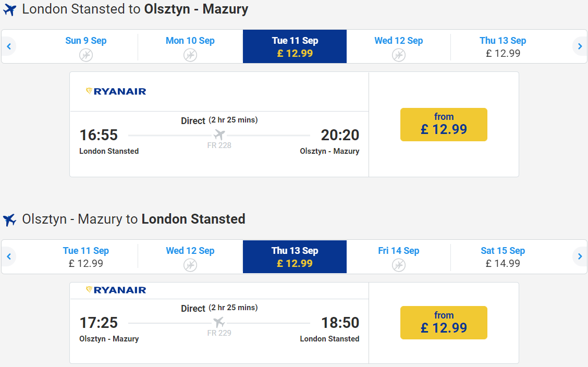
Task: Click the no-flight icon under Fri 14 Sep
Action: [x=399, y=265]
